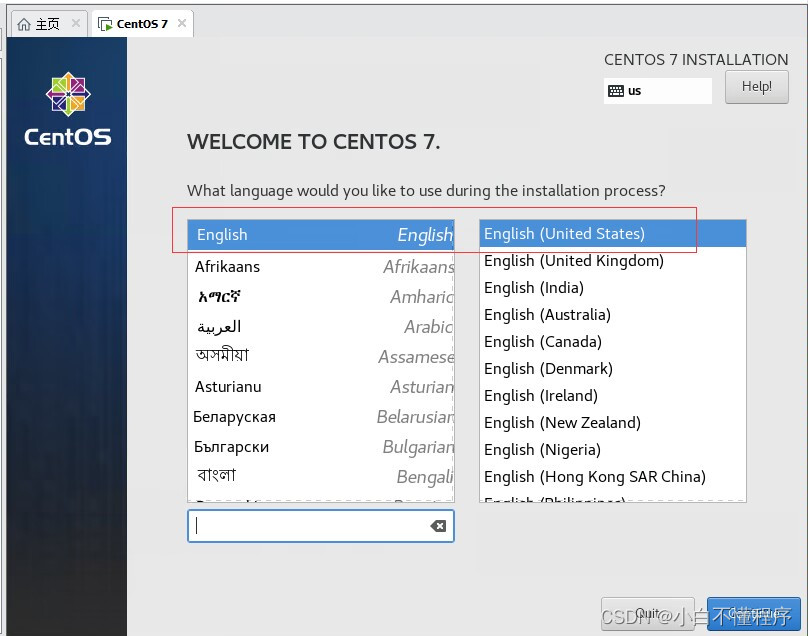
Task: Click the Quit button
Action: pos(647,614)
